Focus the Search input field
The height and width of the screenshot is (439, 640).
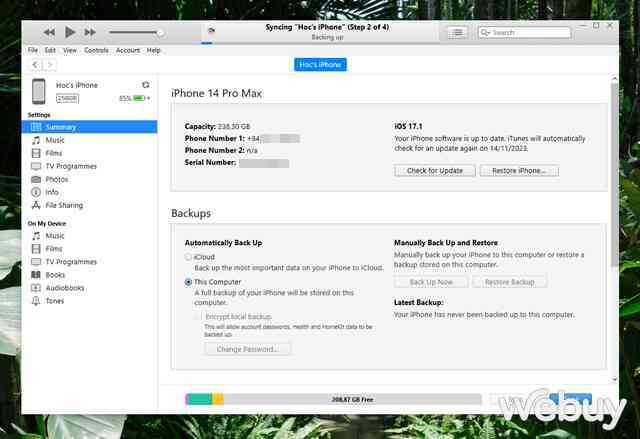point(524,33)
